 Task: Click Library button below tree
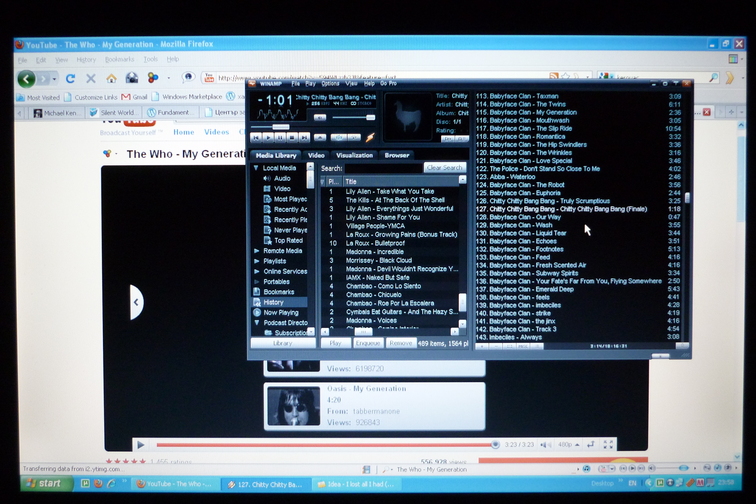point(283,343)
